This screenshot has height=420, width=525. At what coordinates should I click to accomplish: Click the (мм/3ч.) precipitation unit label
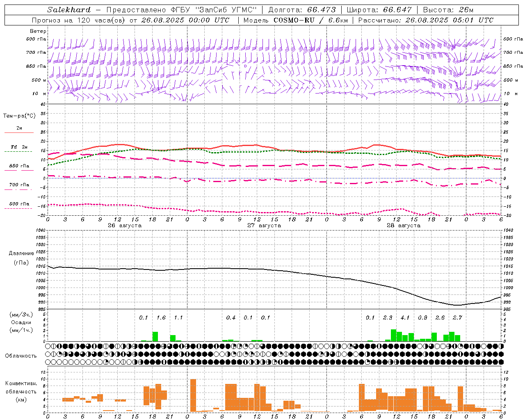(21, 315)
